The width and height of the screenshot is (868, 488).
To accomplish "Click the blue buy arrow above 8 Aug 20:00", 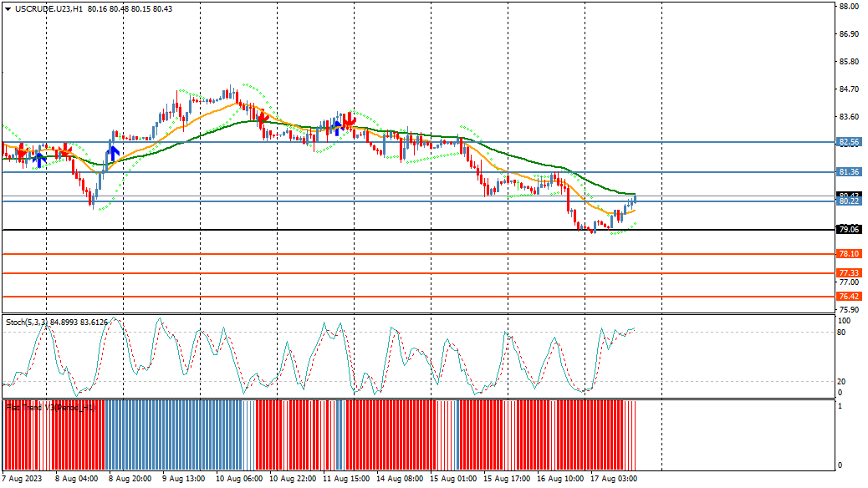I will tap(114, 153).
